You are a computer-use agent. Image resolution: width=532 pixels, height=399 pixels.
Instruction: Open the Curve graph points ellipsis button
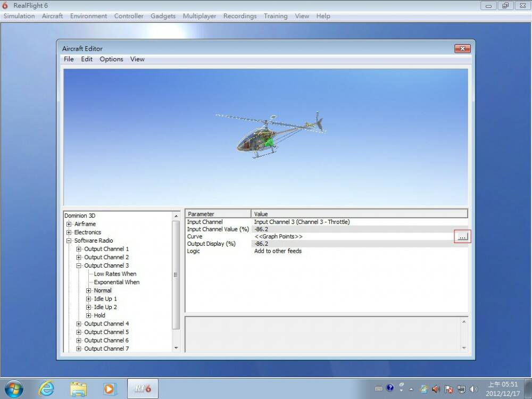(x=462, y=237)
